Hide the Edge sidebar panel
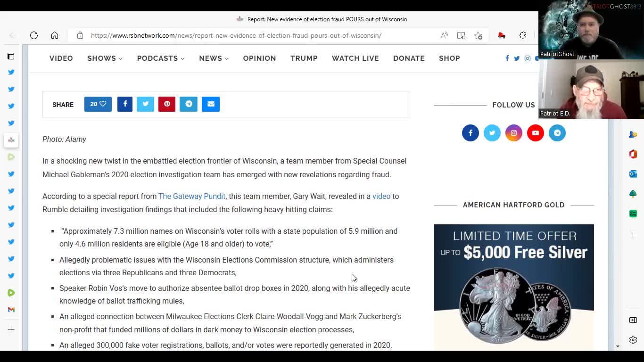Screen dimensions: 644x362 633,320
